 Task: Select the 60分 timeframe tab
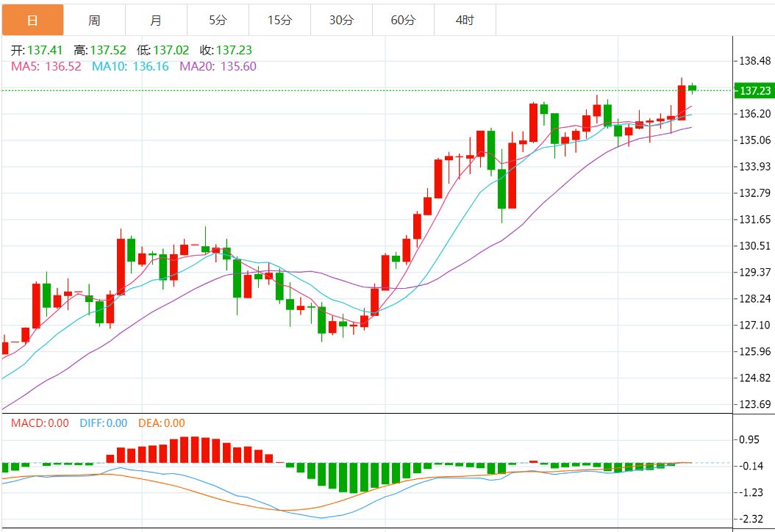404,21
